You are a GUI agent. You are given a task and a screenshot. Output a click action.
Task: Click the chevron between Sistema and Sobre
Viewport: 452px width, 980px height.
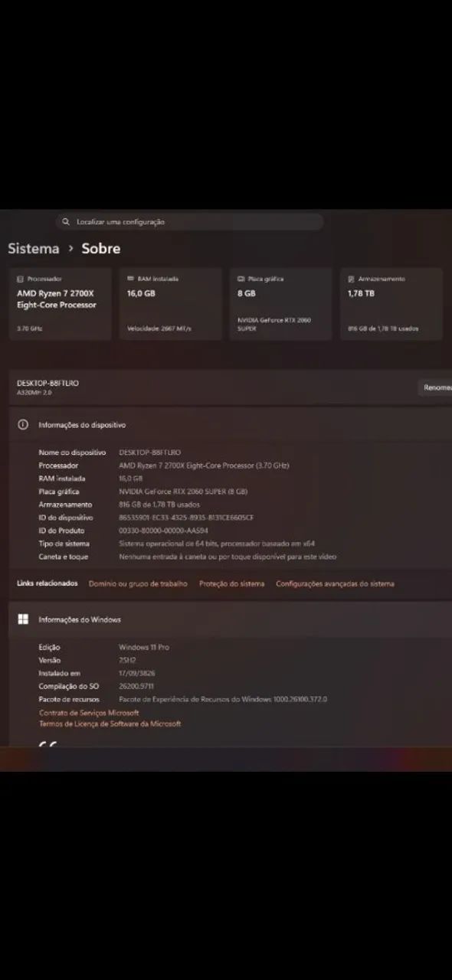[x=70, y=249]
